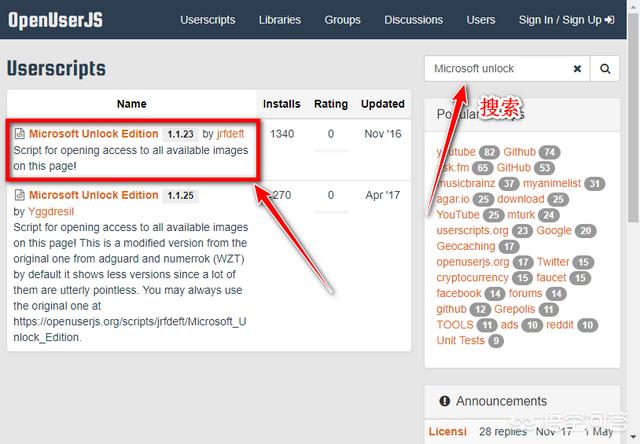Open Microsoft Unlock Edition 1.1.25 script
This screenshot has width=640, height=444.
tap(93, 195)
